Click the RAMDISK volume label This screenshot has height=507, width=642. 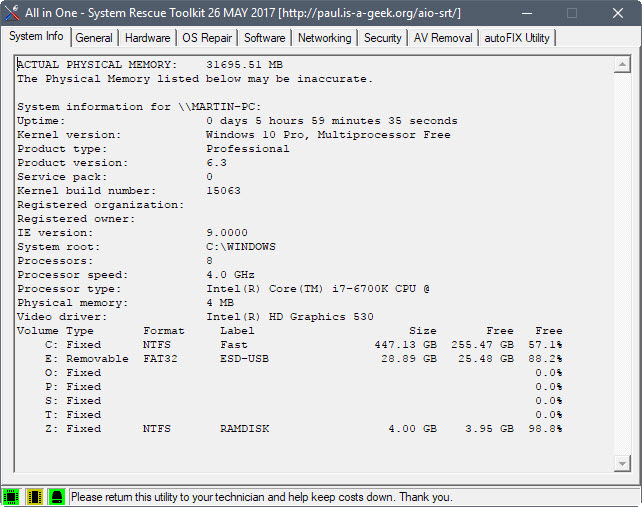[244, 429]
